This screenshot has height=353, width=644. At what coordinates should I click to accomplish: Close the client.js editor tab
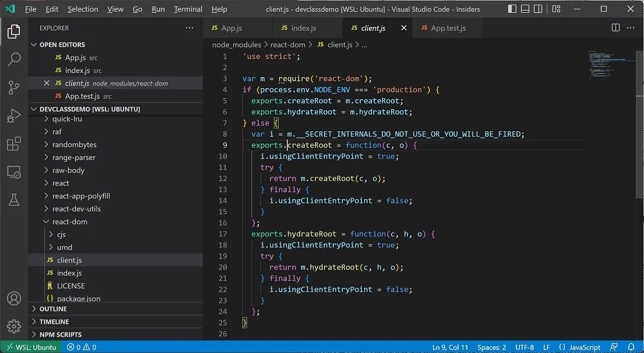404,28
